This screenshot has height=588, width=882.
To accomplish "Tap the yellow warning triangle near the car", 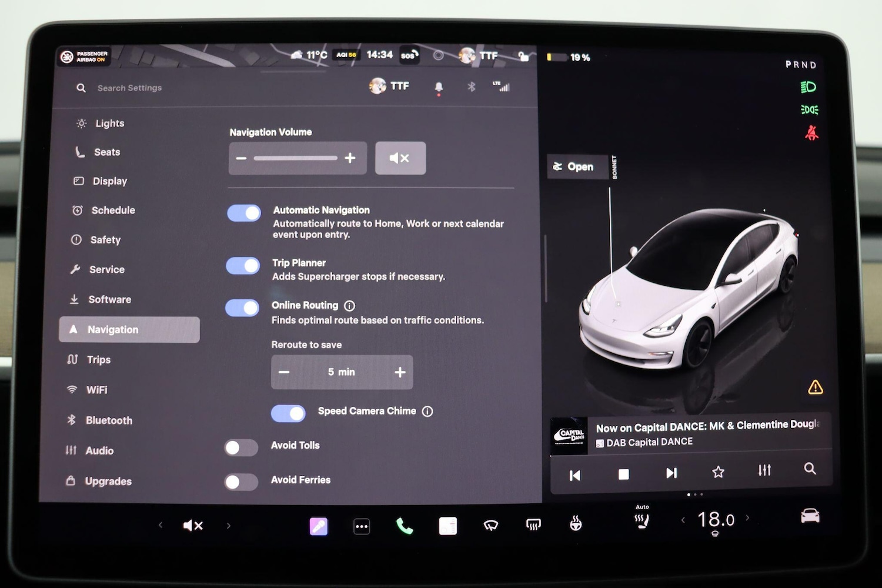I will [x=815, y=387].
